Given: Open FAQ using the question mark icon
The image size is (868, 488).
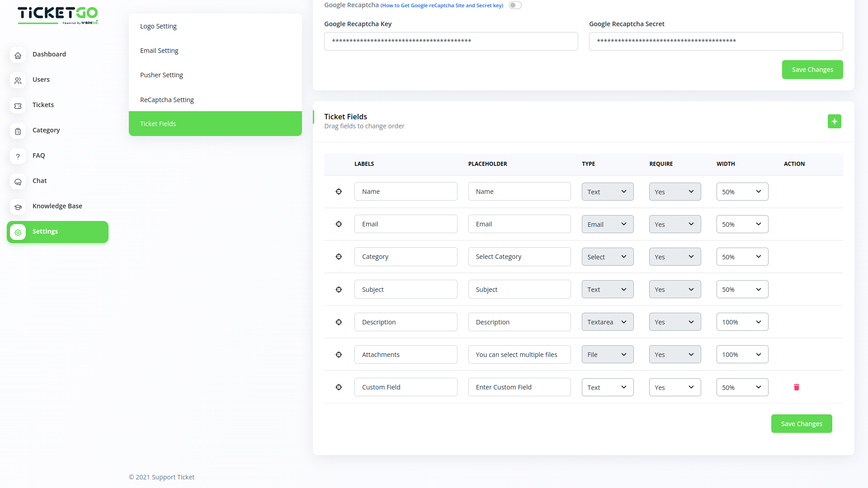Looking at the screenshot, I should [18, 156].
